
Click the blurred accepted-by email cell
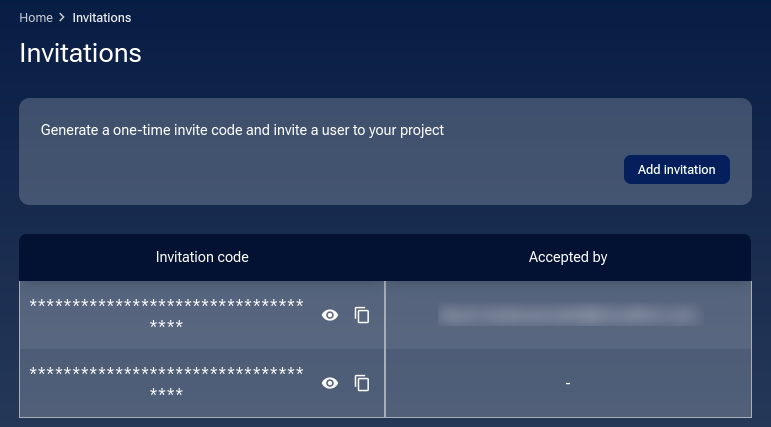[x=568, y=315]
